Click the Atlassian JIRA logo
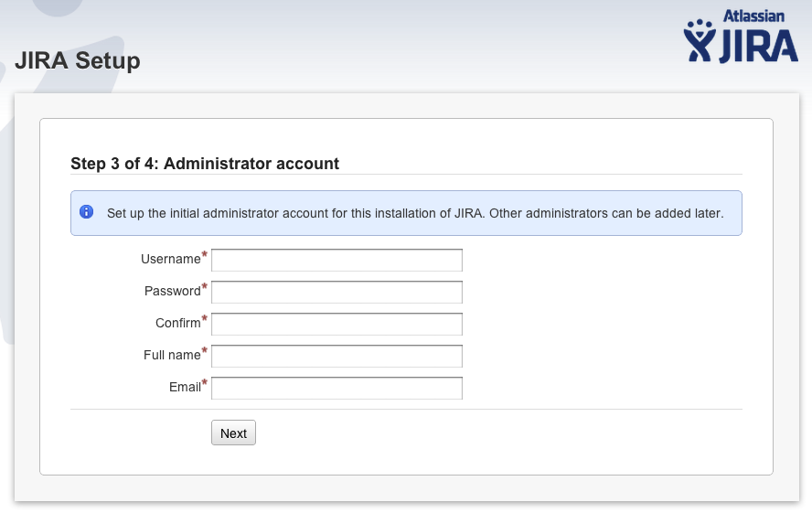812x513 pixels. (741, 37)
